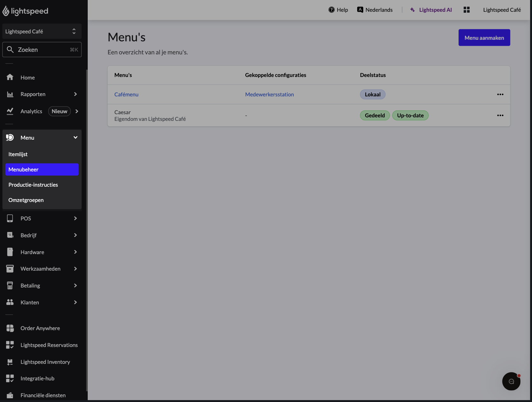Image resolution: width=532 pixels, height=402 pixels.
Task: Click the Order Anywhere icon
Action: click(10, 328)
